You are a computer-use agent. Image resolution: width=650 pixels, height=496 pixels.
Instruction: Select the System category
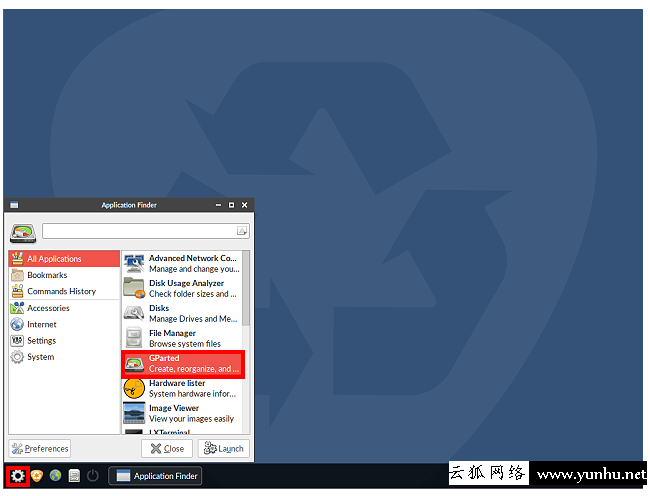(x=64, y=357)
